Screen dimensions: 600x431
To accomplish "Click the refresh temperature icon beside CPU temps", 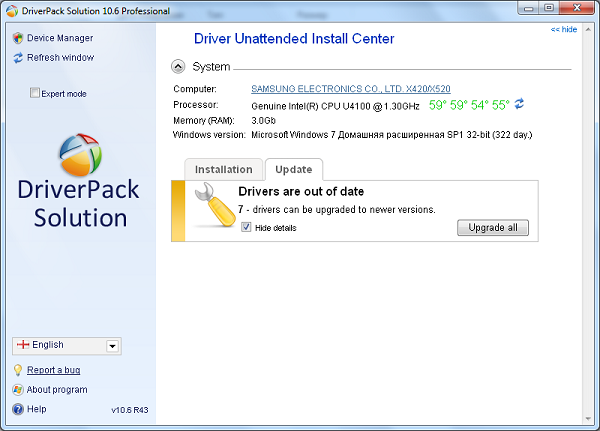I will 519,104.
